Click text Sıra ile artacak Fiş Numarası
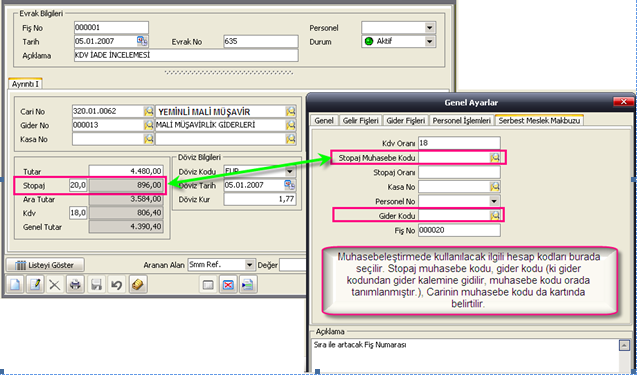 coord(360,345)
